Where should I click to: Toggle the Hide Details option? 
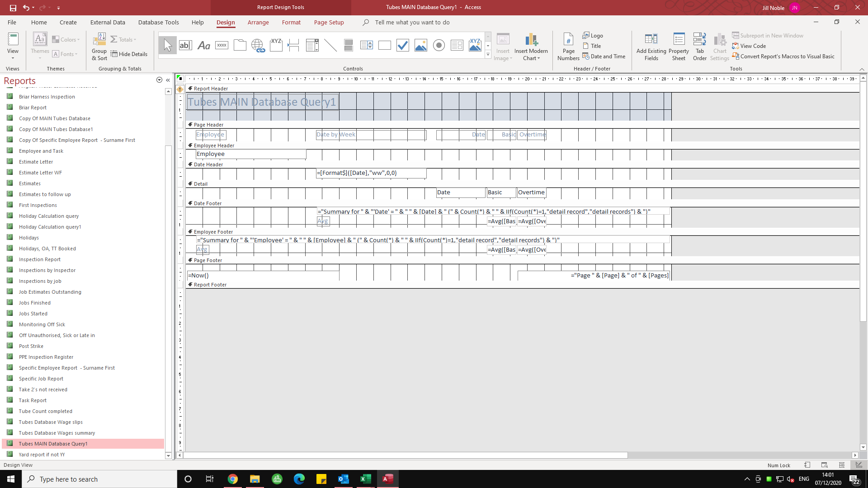[129, 54]
